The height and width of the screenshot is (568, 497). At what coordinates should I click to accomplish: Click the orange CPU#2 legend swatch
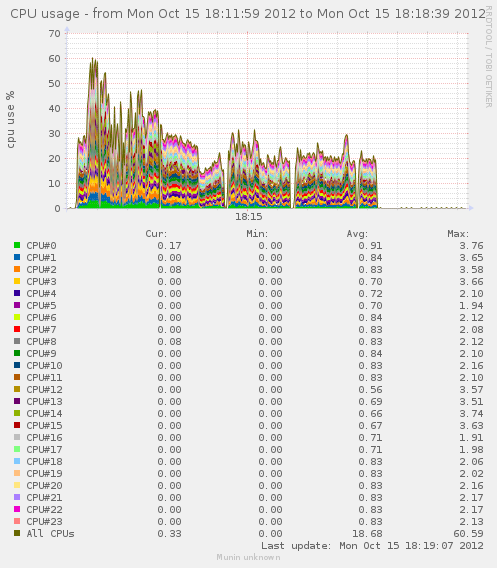(17, 269)
